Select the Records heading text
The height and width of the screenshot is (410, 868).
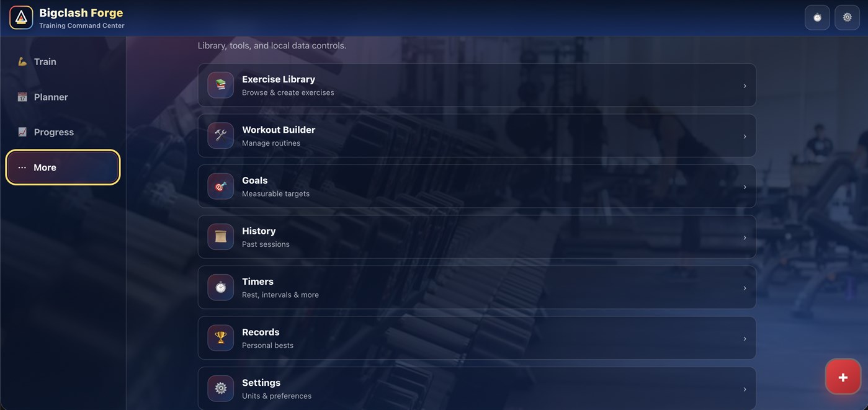(x=261, y=332)
